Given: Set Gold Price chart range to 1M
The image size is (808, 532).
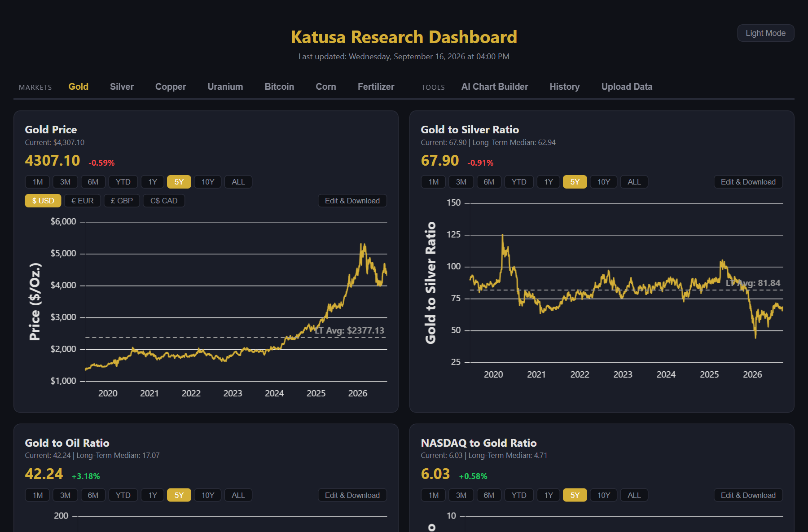Looking at the screenshot, I should (38, 182).
